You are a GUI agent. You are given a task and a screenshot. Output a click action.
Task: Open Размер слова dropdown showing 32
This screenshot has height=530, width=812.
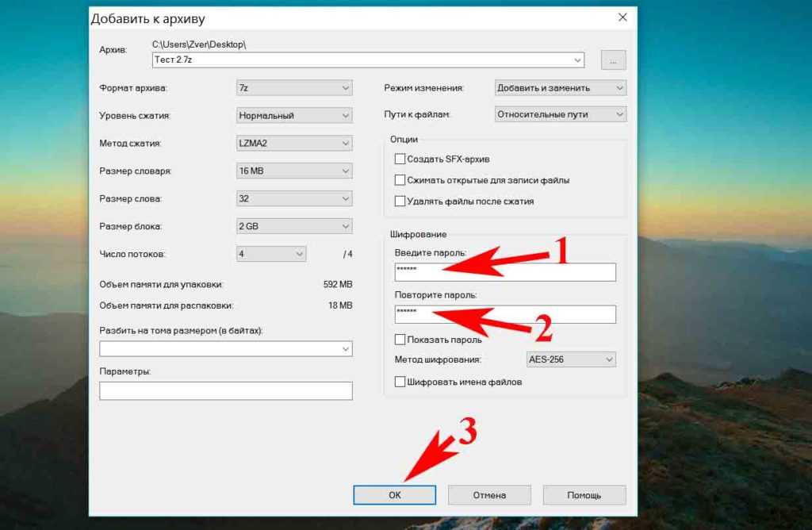point(294,198)
